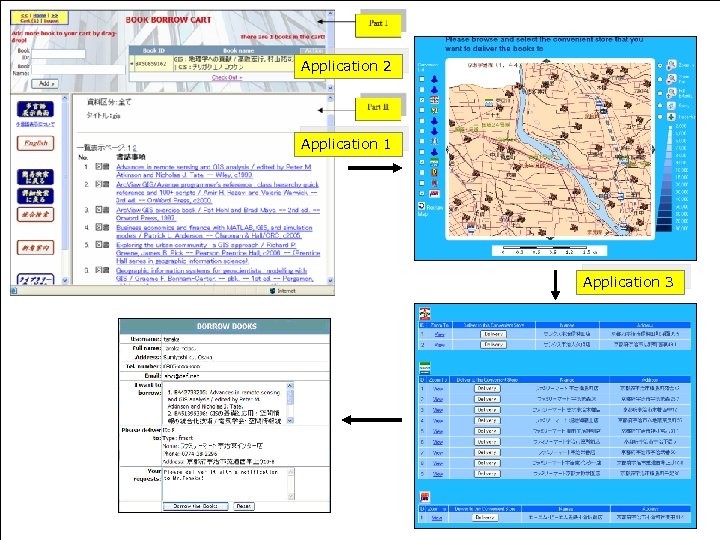Click the Email field in Borrow Books form

[x=246, y=376]
